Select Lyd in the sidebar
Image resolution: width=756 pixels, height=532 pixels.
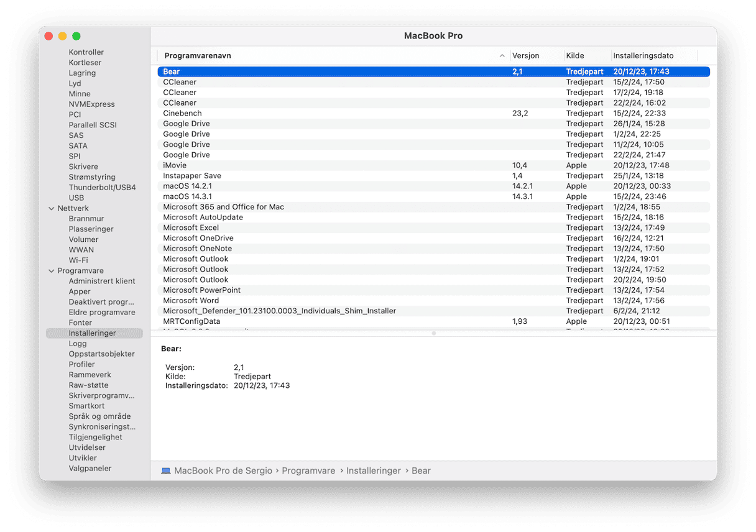point(75,83)
